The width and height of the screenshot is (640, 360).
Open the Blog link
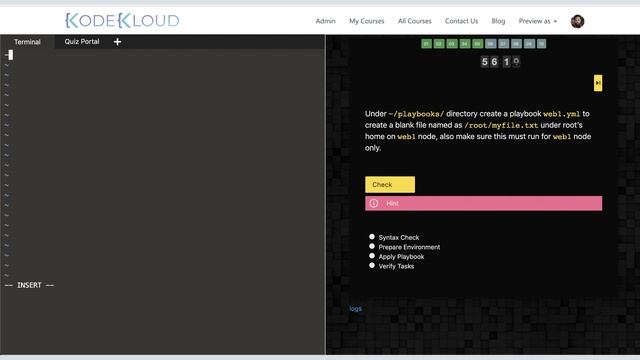(498, 21)
